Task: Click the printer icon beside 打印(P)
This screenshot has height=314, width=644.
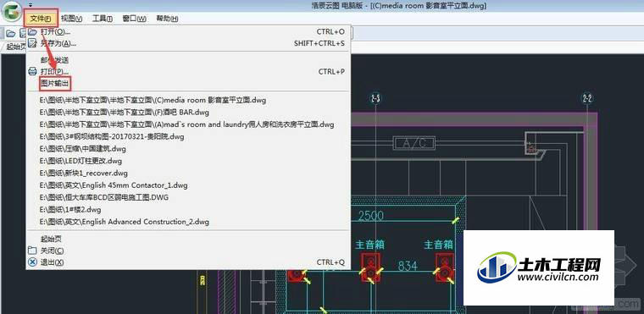Action: point(32,72)
